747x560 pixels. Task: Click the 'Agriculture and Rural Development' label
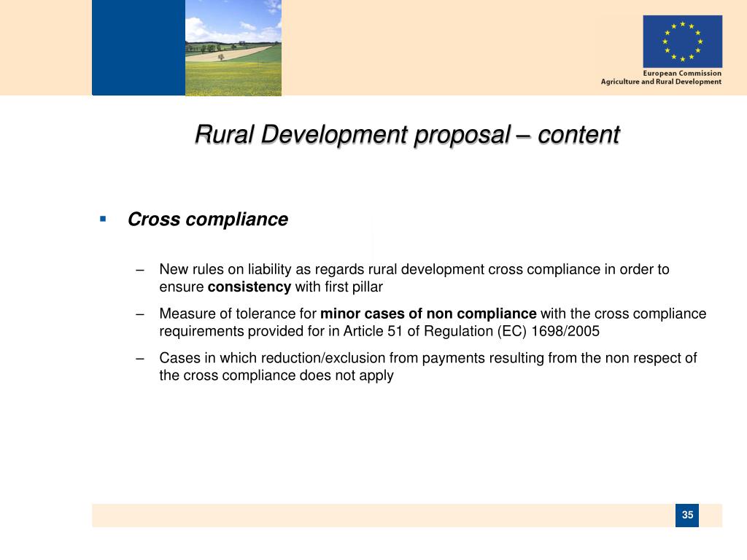tap(661, 82)
